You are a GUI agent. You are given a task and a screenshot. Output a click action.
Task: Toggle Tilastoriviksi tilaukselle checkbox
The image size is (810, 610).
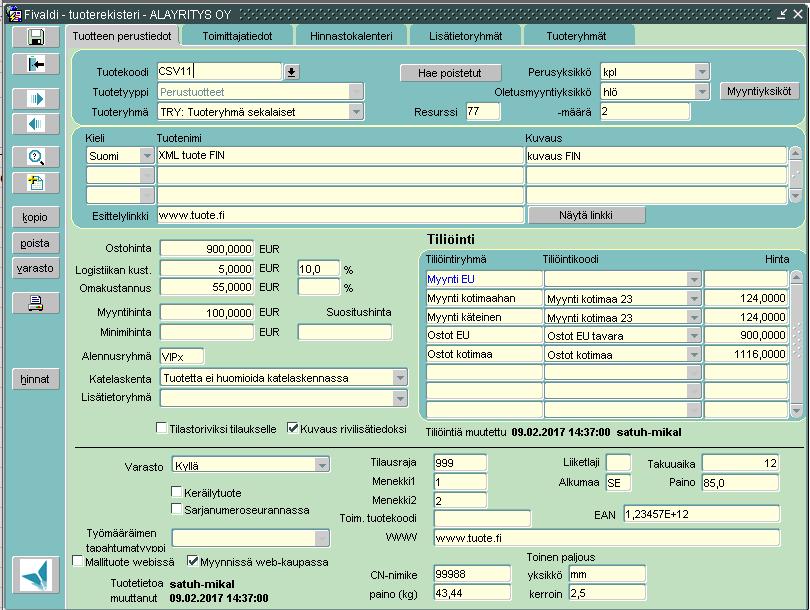(x=161, y=428)
